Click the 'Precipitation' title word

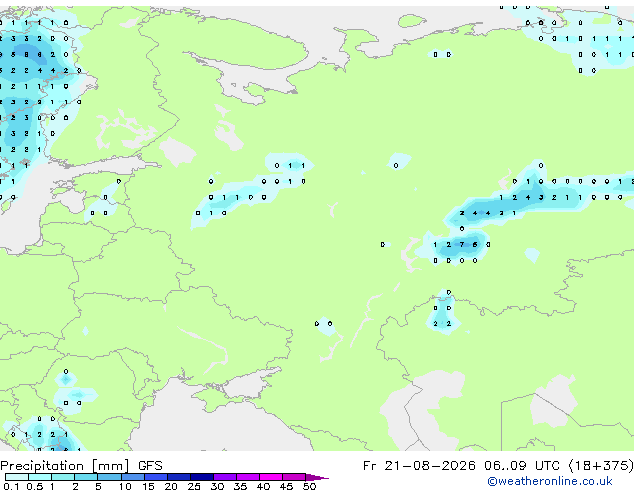pyautogui.click(x=42, y=466)
